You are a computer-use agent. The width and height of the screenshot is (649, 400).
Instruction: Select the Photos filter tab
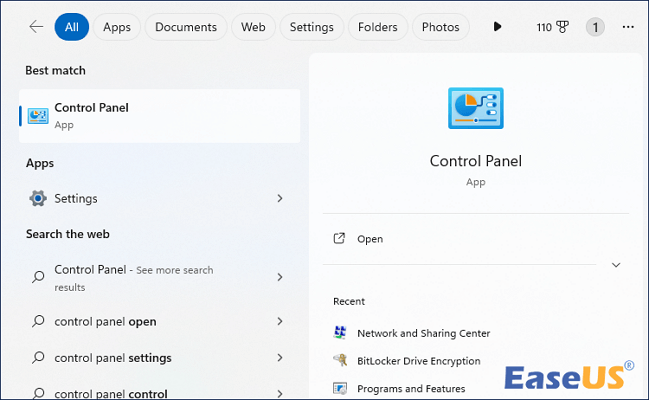[x=440, y=27]
